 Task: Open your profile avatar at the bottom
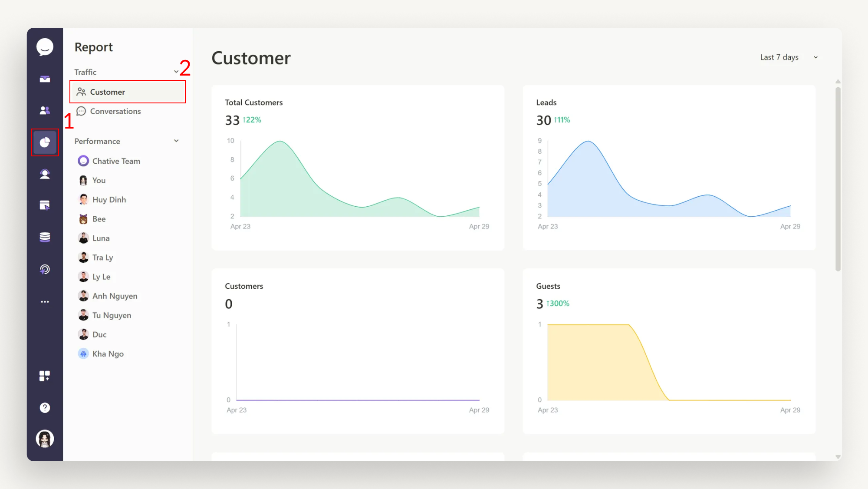(x=45, y=439)
